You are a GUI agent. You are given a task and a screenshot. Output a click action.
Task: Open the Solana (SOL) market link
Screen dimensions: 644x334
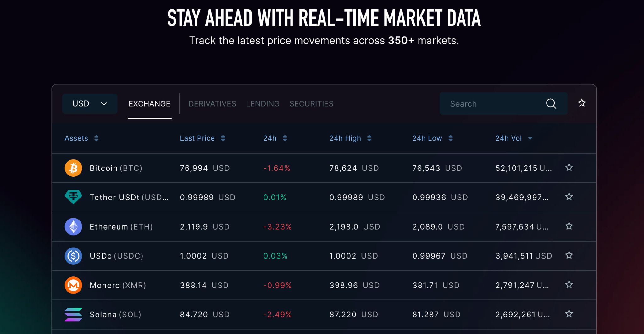pyautogui.click(x=115, y=315)
